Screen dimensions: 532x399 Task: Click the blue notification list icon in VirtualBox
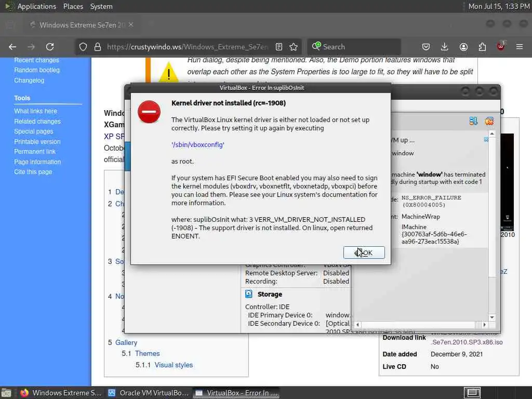pos(473,121)
